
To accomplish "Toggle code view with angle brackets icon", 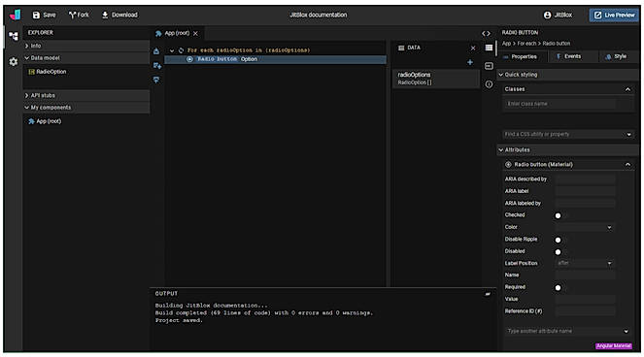I will [x=486, y=34].
